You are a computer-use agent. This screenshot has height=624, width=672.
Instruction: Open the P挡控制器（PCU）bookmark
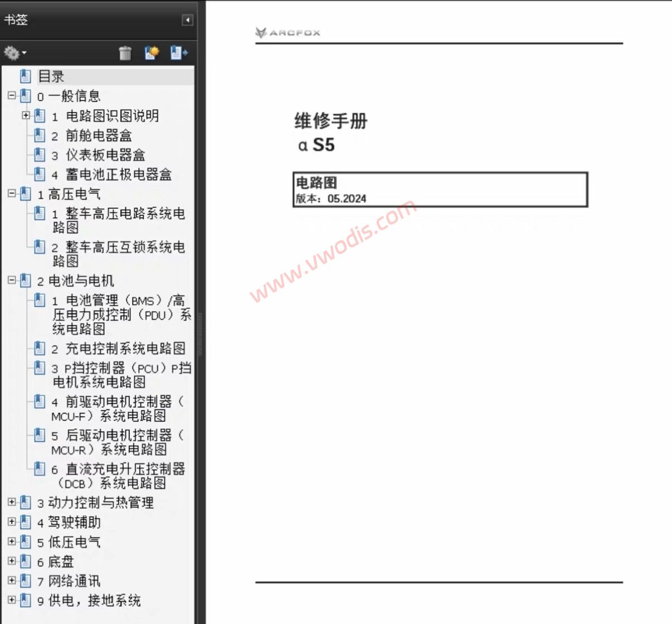tap(121, 375)
